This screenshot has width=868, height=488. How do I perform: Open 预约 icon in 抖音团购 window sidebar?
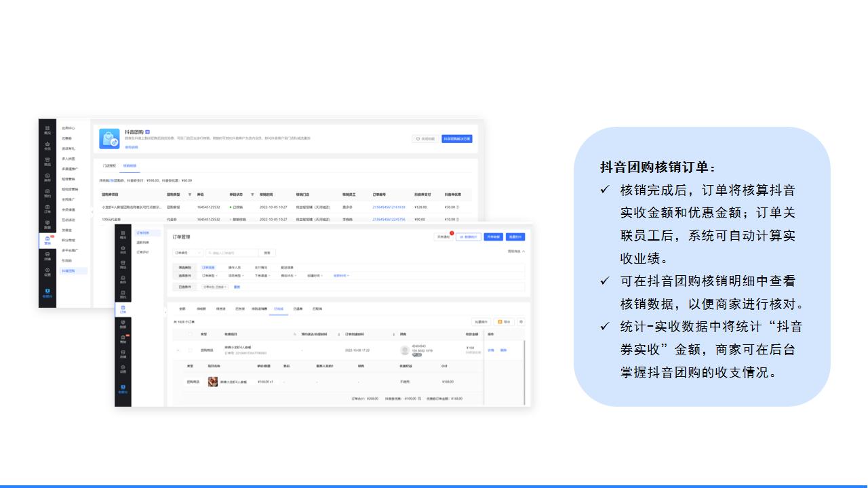click(x=47, y=193)
